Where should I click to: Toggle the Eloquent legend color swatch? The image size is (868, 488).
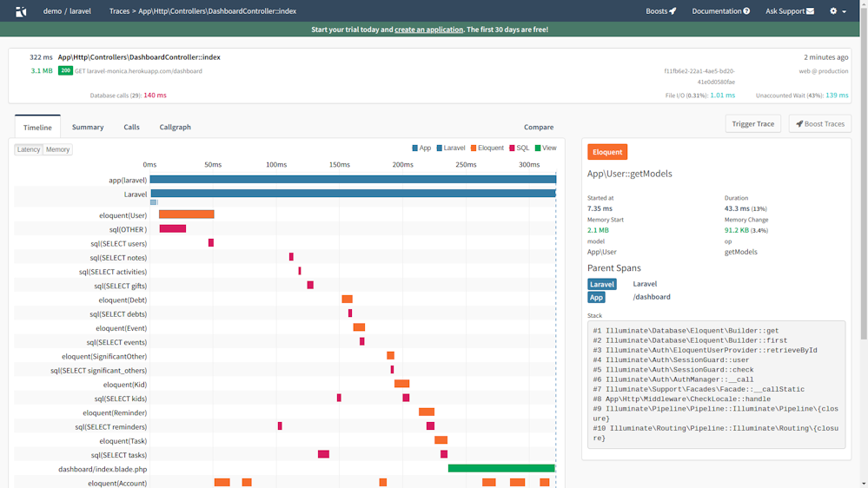pyautogui.click(x=474, y=148)
